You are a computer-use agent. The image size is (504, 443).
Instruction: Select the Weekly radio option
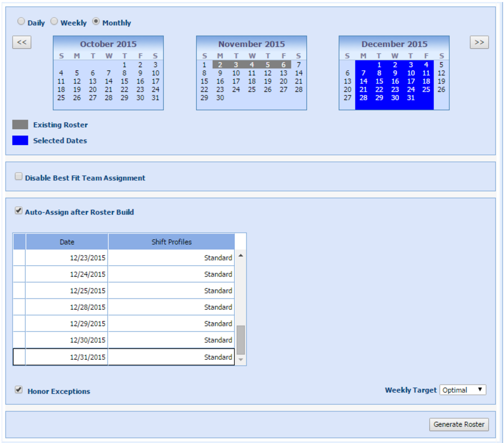pos(54,22)
